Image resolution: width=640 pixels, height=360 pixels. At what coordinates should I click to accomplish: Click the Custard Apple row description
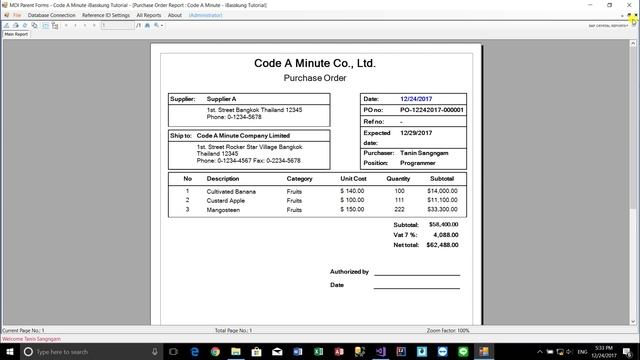[x=226, y=200]
